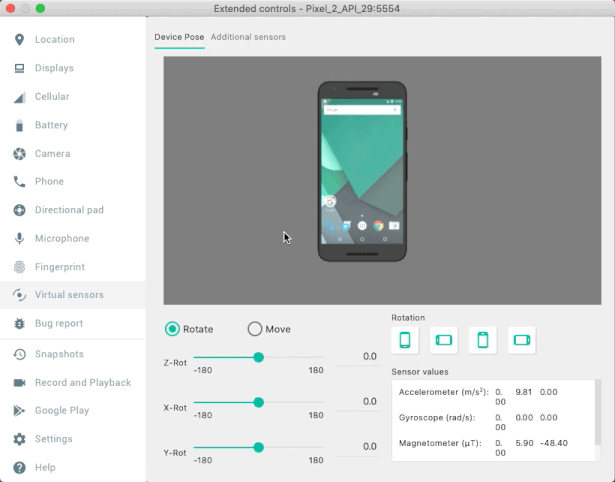Open the Camera aperture icon
615x482 pixels.
[x=19, y=154]
